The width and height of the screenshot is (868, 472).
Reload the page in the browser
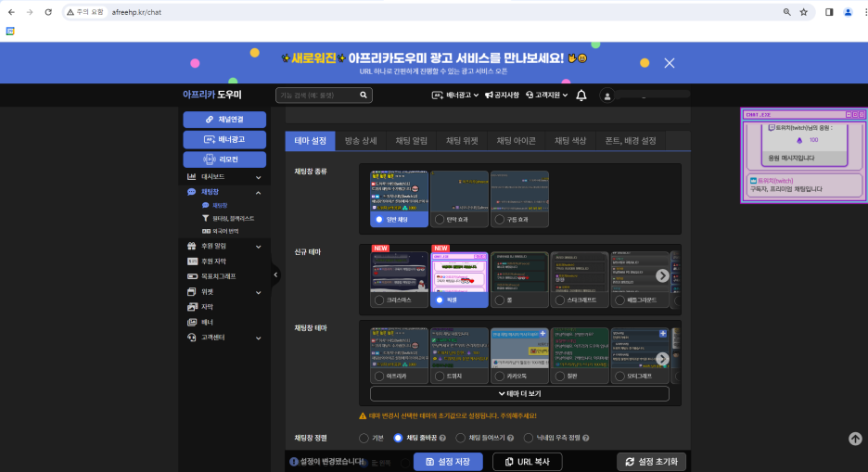click(48, 12)
